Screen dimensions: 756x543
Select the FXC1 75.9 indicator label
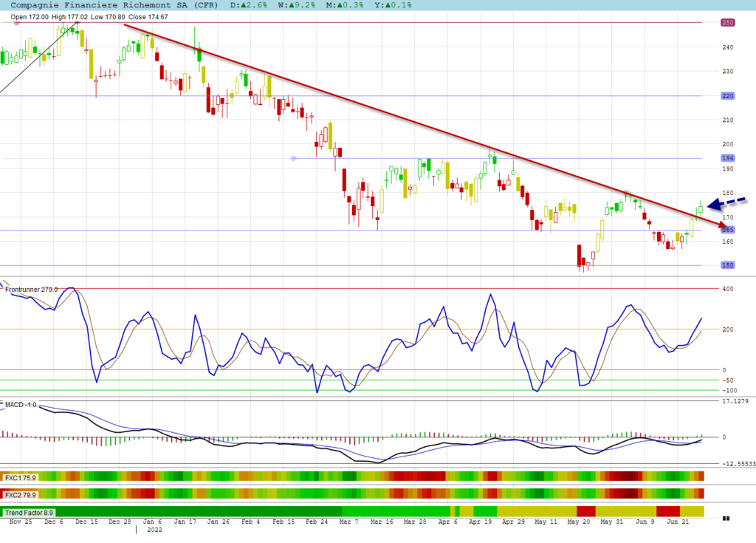[x=20, y=478]
